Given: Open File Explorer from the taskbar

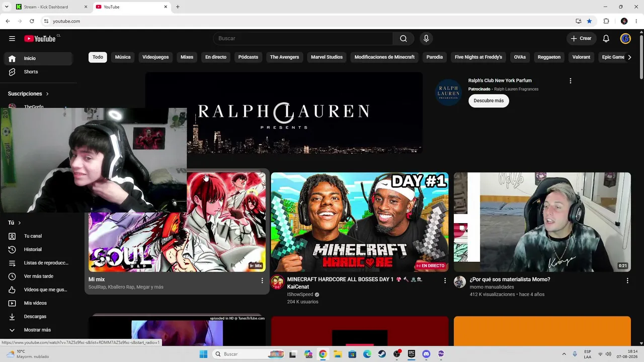Looking at the screenshot, I should click(338, 354).
